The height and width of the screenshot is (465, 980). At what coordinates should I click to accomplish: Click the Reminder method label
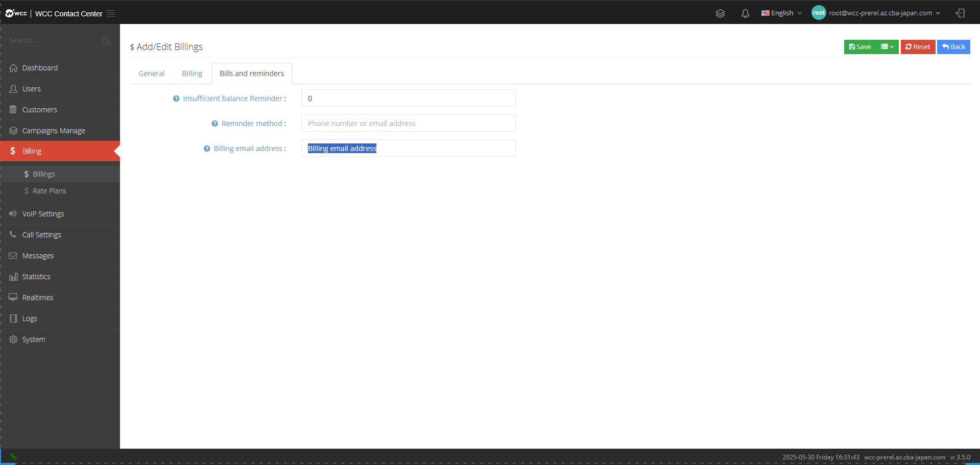point(252,124)
